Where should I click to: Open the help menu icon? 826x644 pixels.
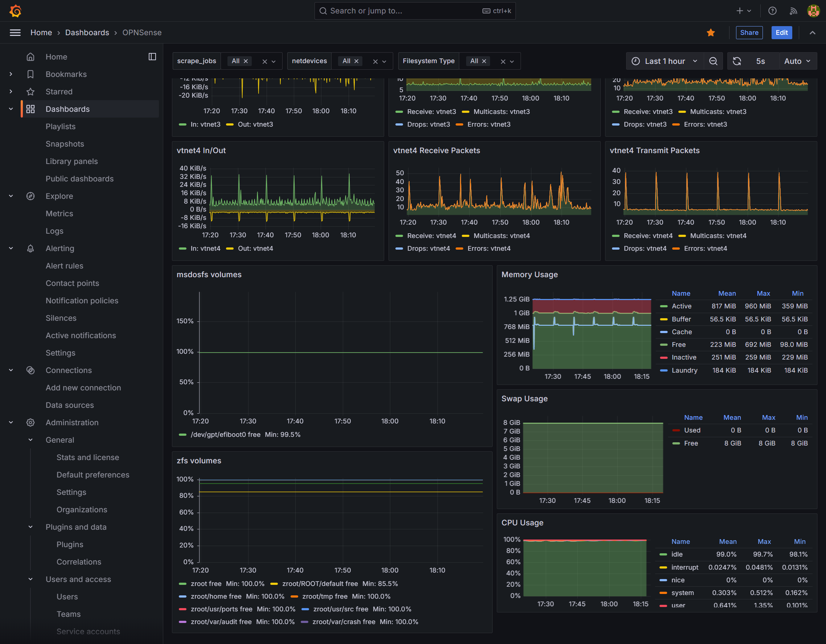772,11
